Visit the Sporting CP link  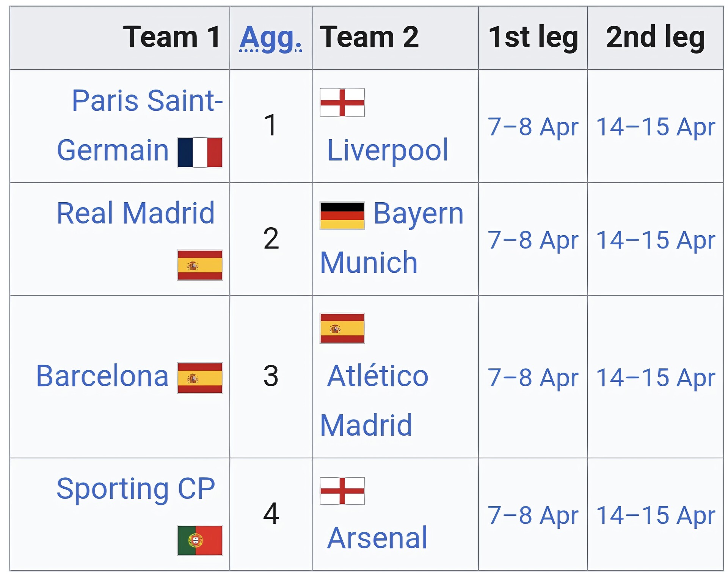click(x=135, y=489)
